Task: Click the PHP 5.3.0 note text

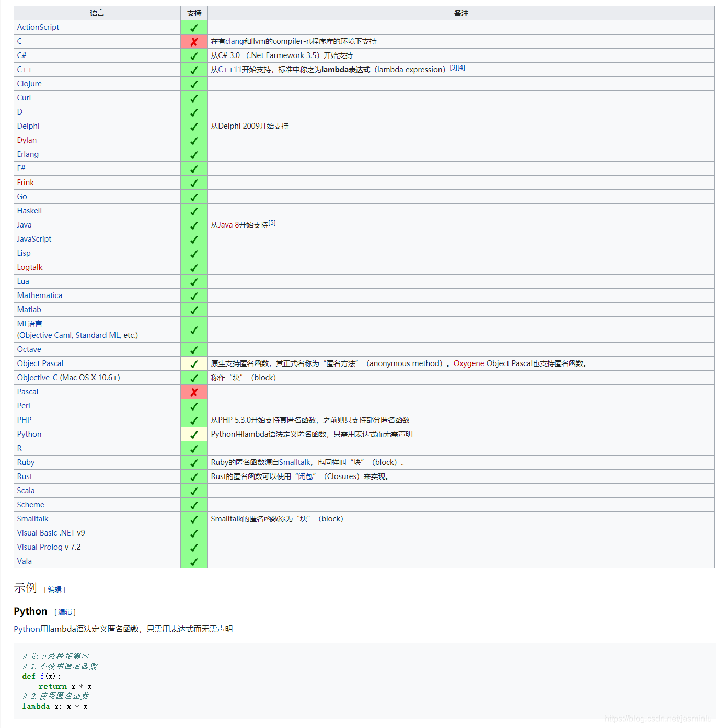Action: [310, 420]
